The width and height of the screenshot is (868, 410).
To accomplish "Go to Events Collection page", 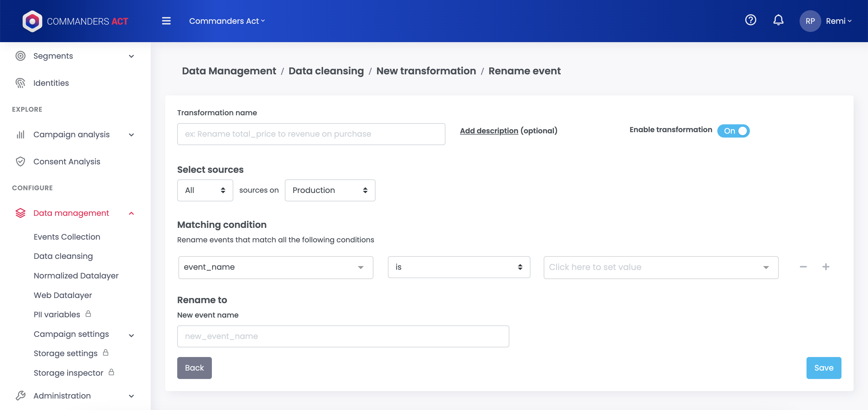I will pyautogui.click(x=67, y=237).
